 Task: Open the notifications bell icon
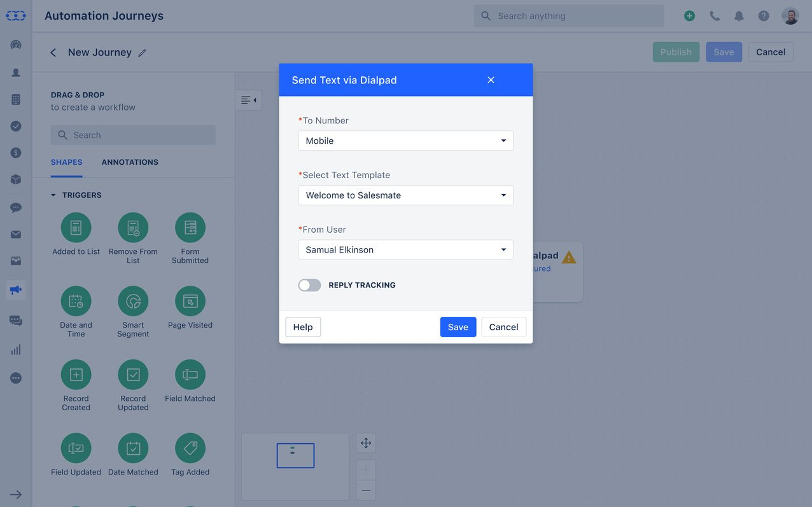click(739, 16)
